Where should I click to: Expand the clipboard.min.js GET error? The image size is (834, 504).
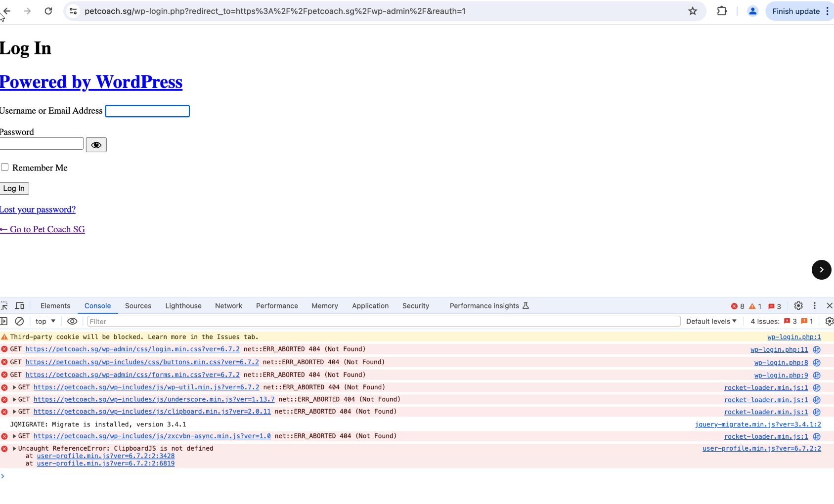(x=14, y=412)
